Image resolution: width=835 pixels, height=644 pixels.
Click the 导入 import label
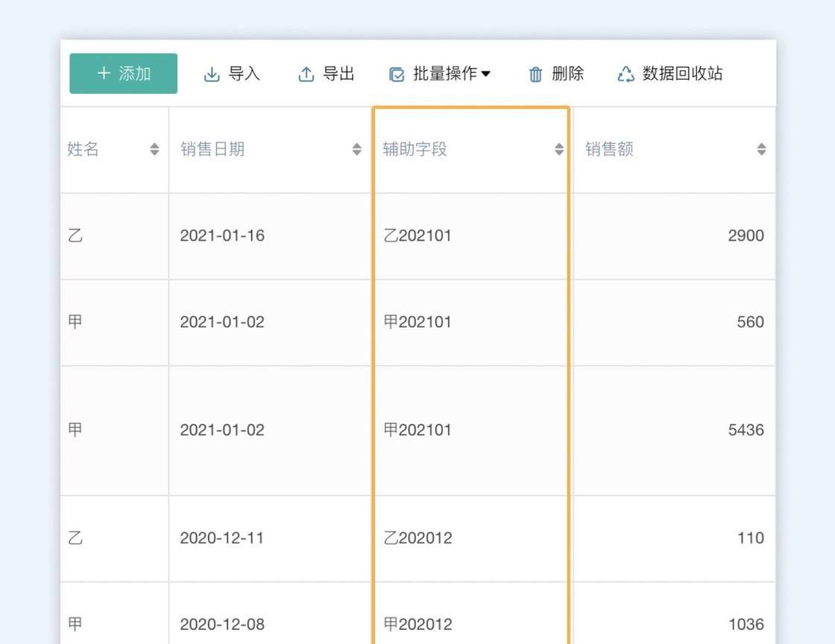245,74
